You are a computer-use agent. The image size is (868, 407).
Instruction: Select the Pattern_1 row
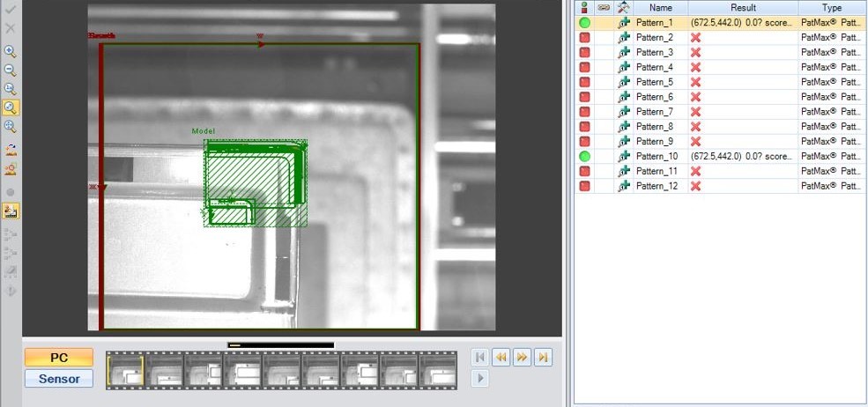point(655,23)
